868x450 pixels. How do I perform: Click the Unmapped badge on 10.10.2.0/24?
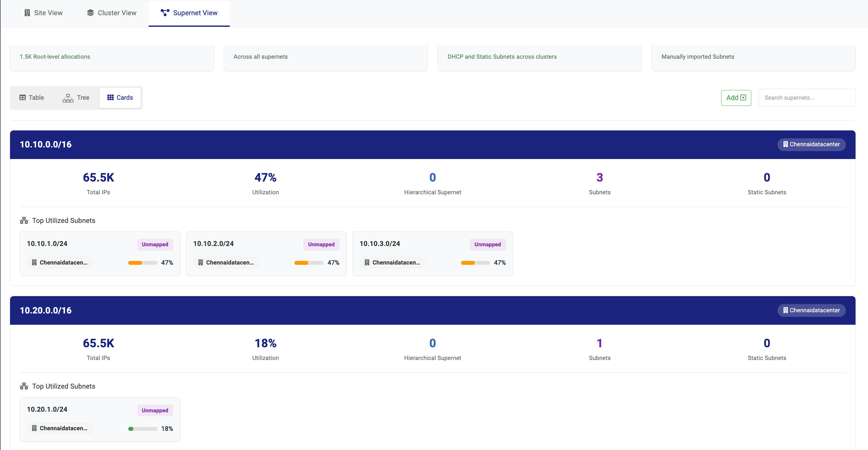click(321, 244)
